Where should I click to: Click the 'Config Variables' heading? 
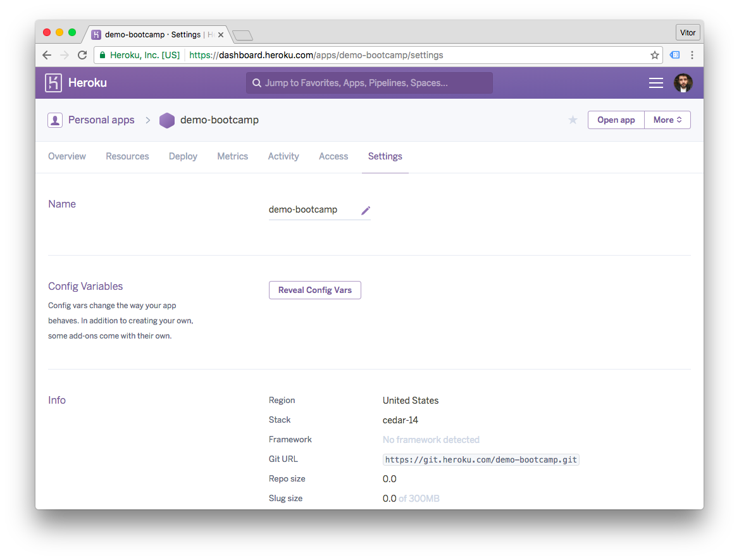coord(85,286)
